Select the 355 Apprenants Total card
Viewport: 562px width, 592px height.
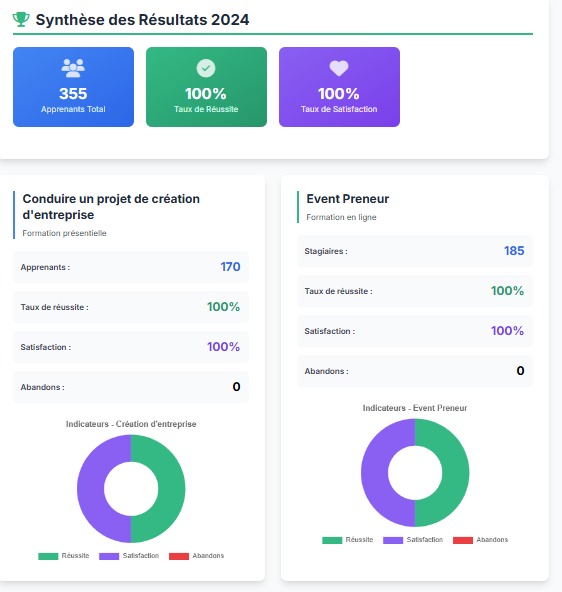pyautogui.click(x=73, y=87)
